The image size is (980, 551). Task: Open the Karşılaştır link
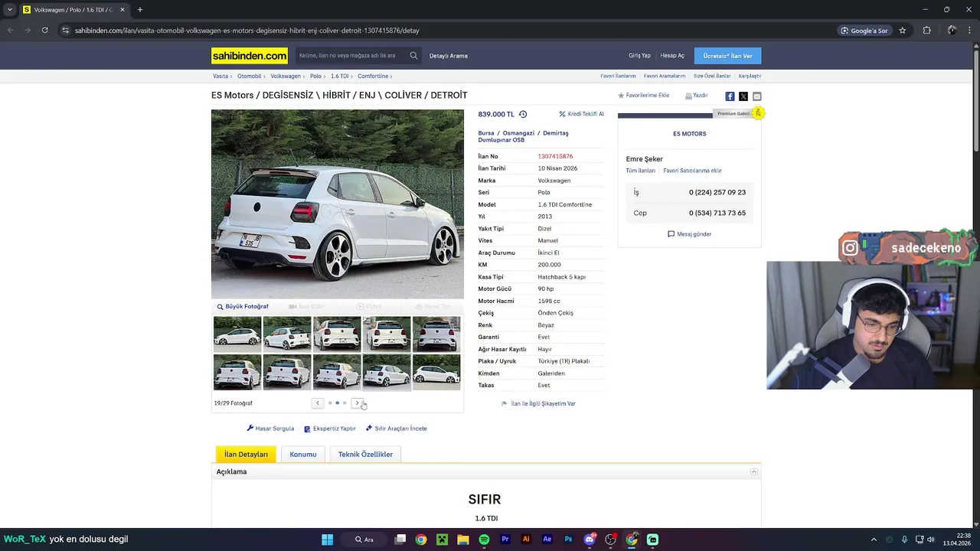(x=750, y=76)
